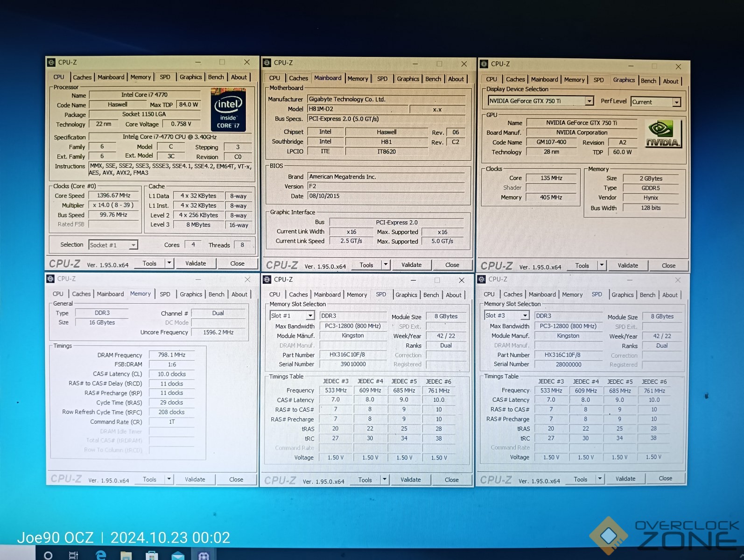Open the Mail app from the taskbar
This screenshot has height=560, width=744.
coord(177,555)
